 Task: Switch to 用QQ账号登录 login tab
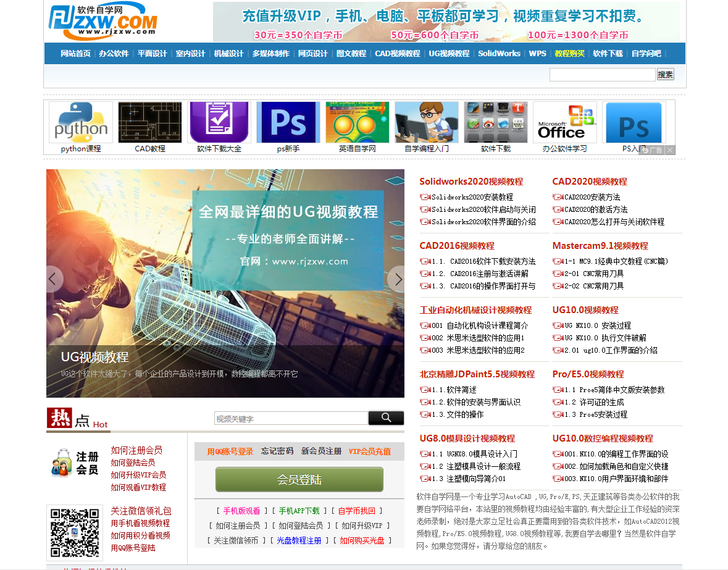(230, 451)
